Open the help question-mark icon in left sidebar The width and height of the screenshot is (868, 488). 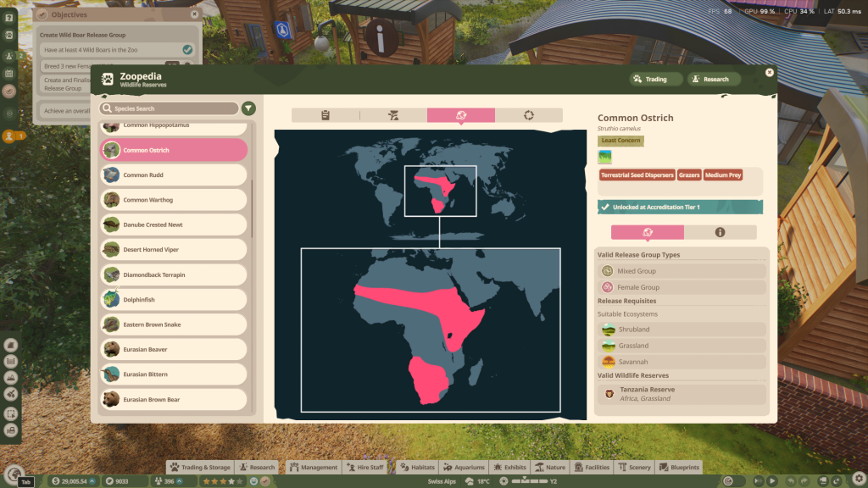coord(8,18)
